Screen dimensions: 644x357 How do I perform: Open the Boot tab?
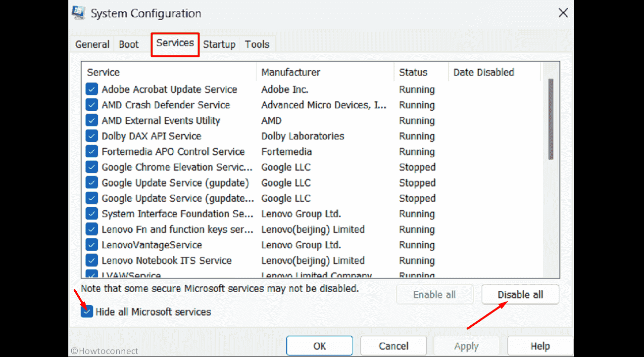(129, 45)
